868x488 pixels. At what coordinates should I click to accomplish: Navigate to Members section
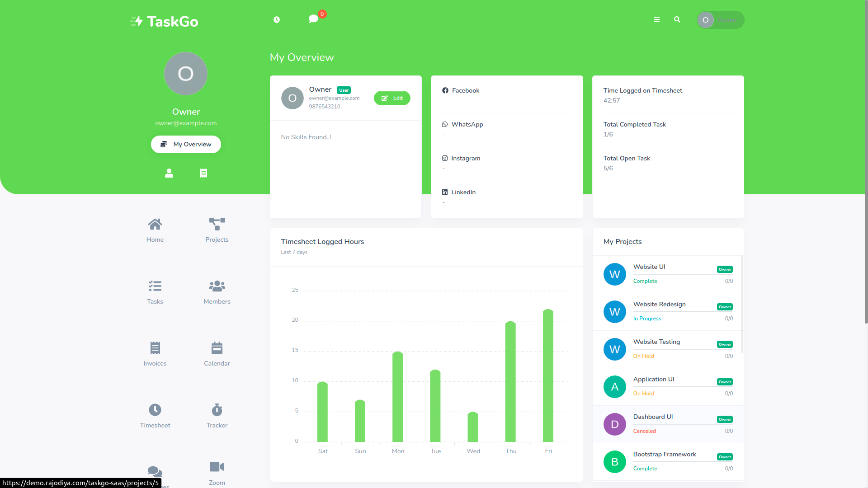coord(217,292)
